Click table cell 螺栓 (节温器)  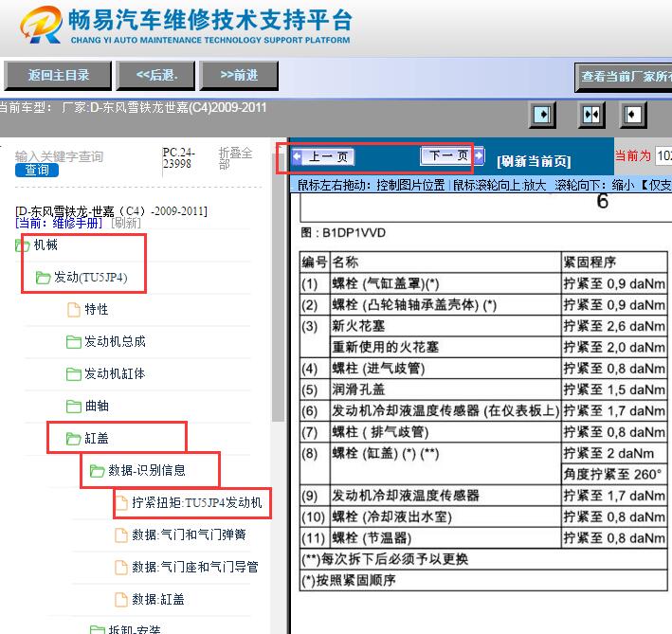click(445, 538)
